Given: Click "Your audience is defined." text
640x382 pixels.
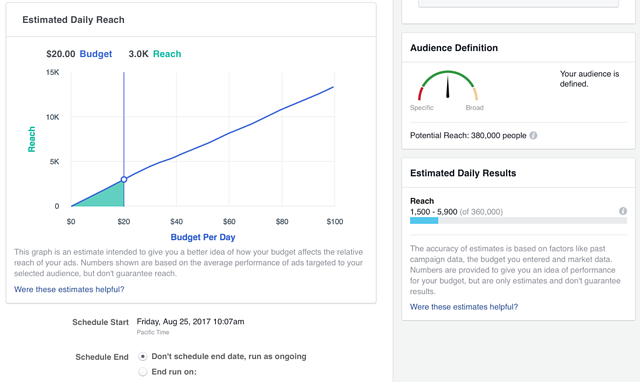Looking at the screenshot, I should point(589,79).
